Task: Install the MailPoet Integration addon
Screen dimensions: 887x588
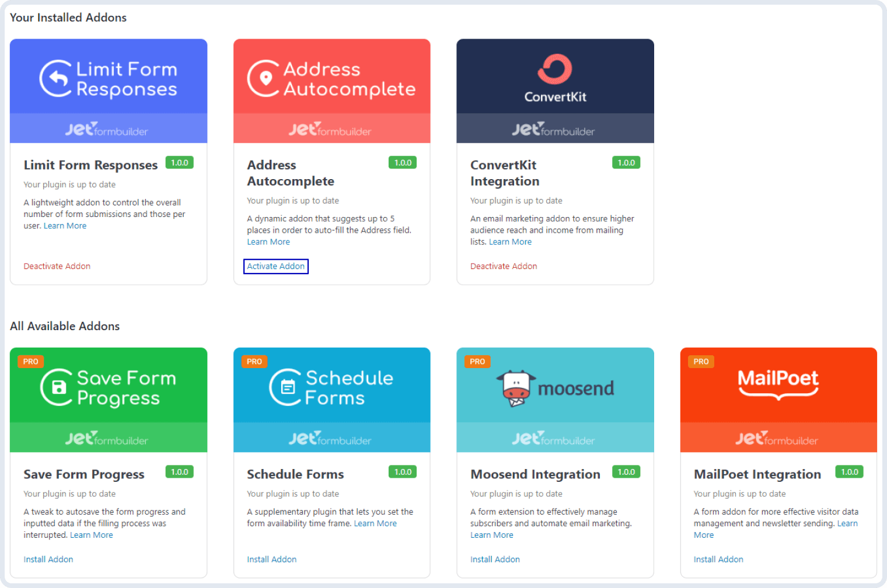Action: pyautogui.click(x=718, y=559)
